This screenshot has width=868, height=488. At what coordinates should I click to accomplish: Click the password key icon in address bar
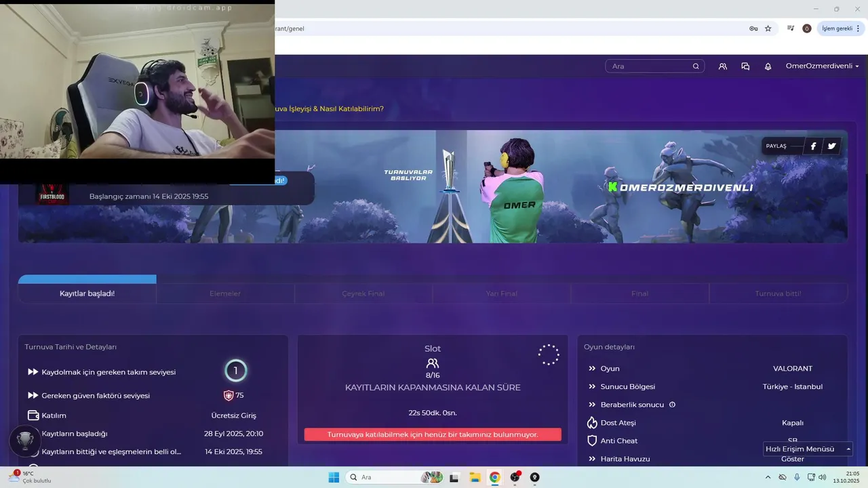click(753, 28)
